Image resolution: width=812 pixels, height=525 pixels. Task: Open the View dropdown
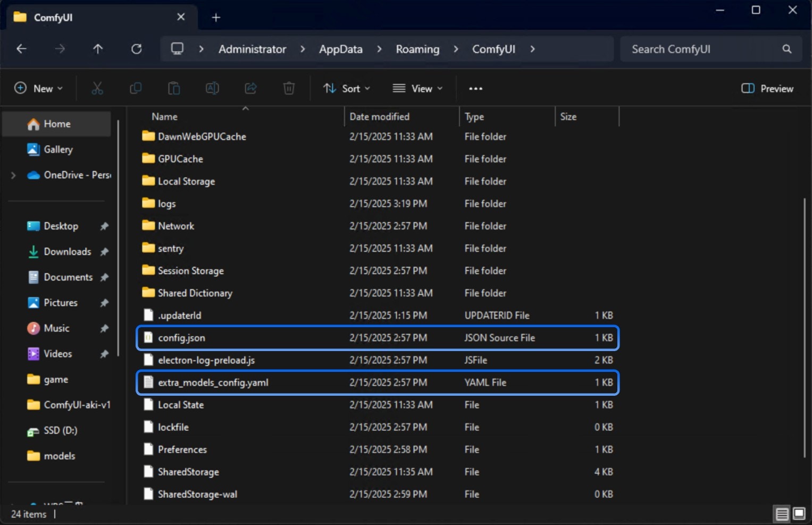click(x=418, y=88)
